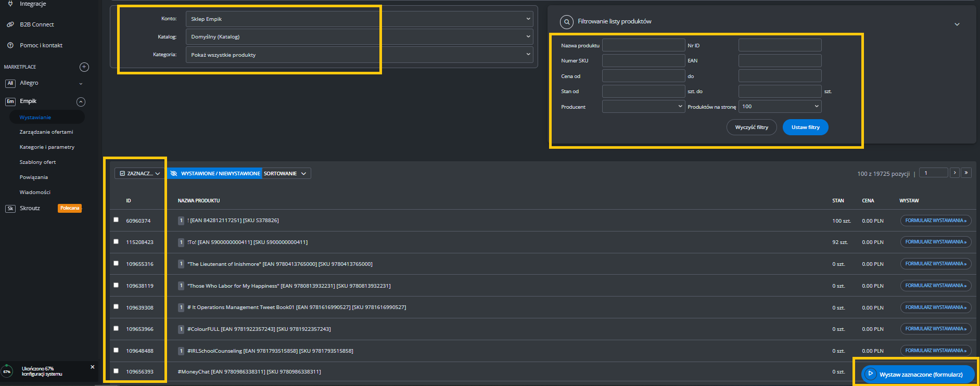Click the B2B Connect link icon

click(x=10, y=24)
